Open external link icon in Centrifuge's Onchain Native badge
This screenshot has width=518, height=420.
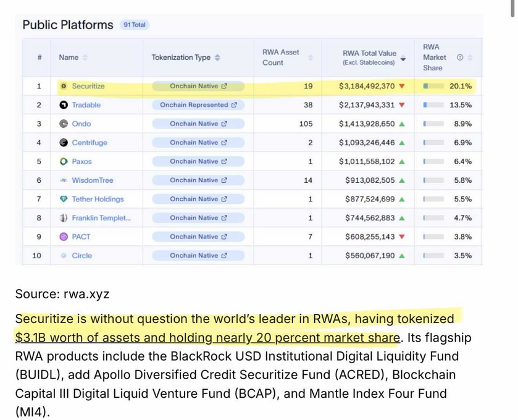point(224,143)
